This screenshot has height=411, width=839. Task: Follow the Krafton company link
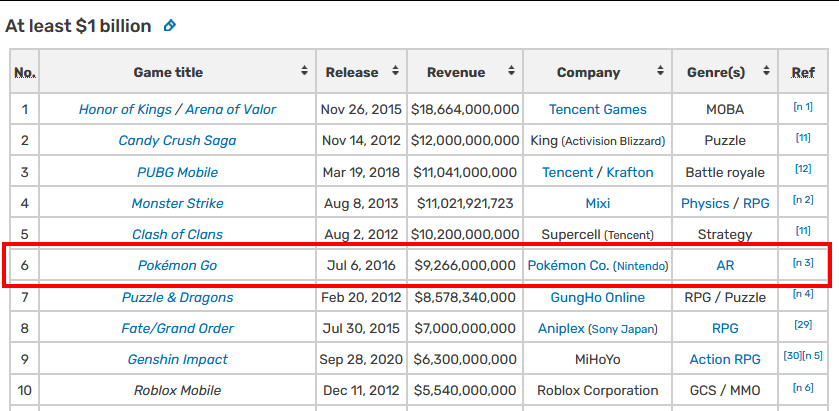pos(630,172)
